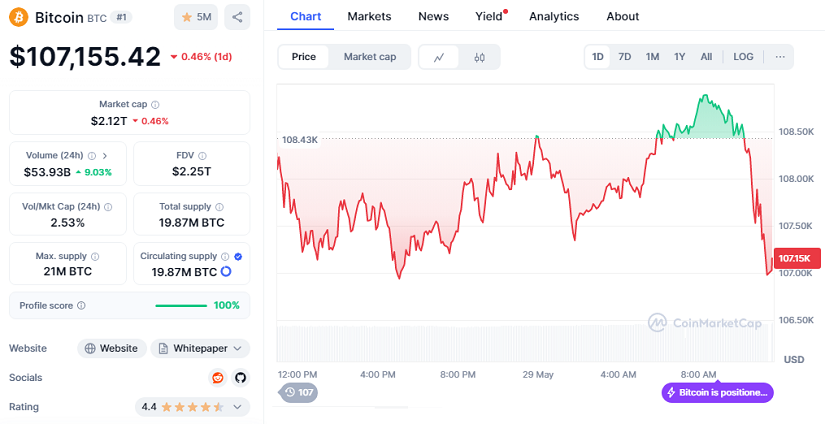Click the Volume (24h) info icon
The height and width of the screenshot is (424, 825).
[92, 156]
